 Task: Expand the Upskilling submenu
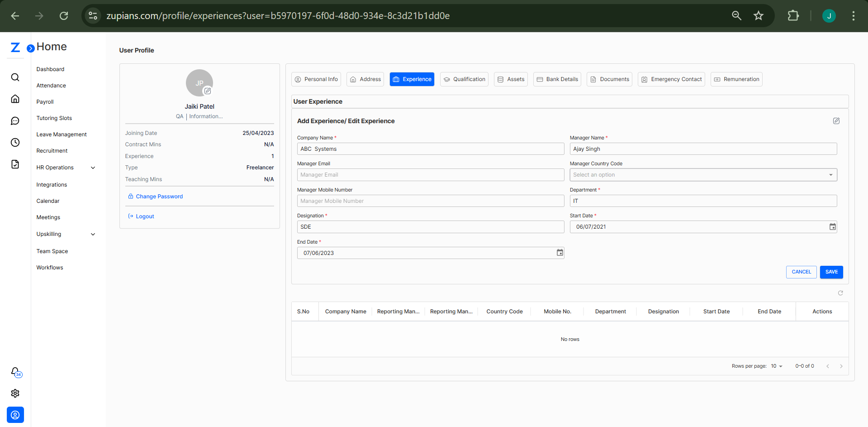click(93, 234)
